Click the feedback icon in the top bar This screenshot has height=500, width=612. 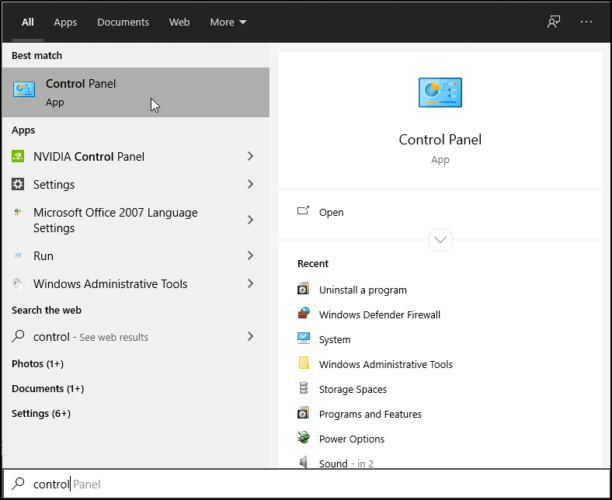[x=553, y=22]
